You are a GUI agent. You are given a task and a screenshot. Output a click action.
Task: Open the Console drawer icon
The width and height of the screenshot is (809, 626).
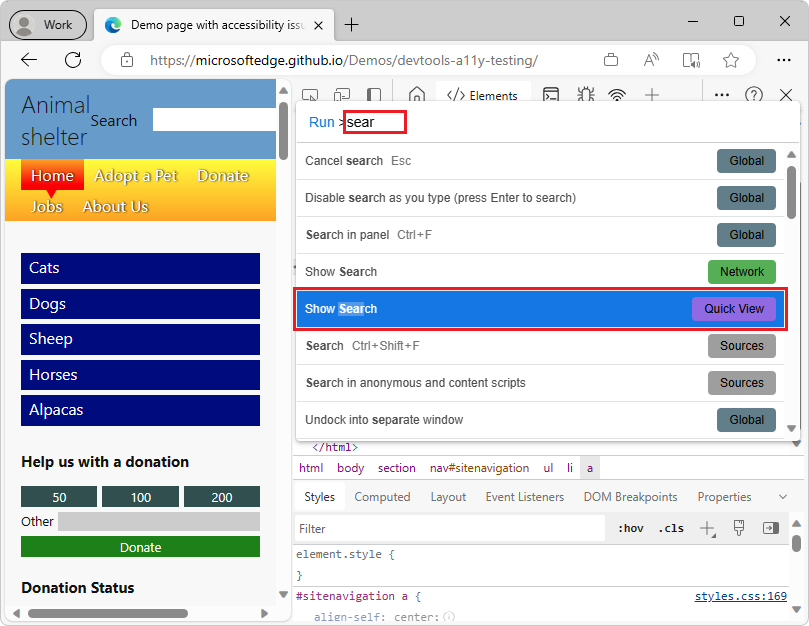(x=552, y=94)
